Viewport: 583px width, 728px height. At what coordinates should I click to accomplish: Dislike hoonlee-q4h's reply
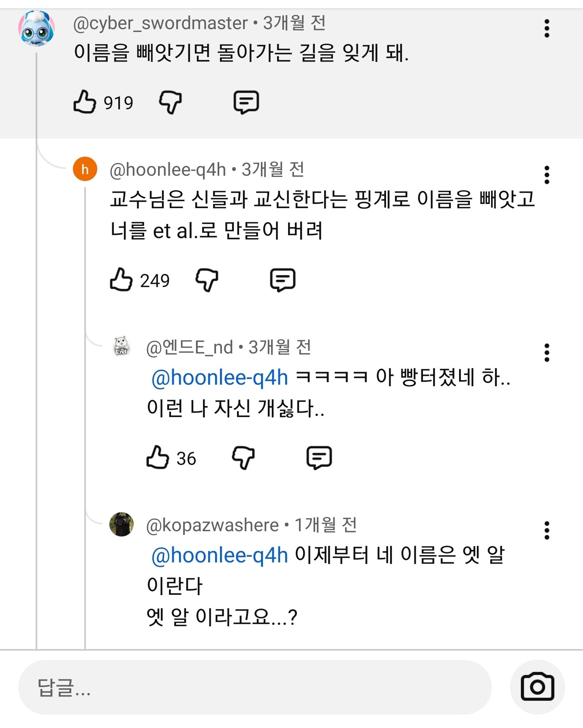coord(207,280)
